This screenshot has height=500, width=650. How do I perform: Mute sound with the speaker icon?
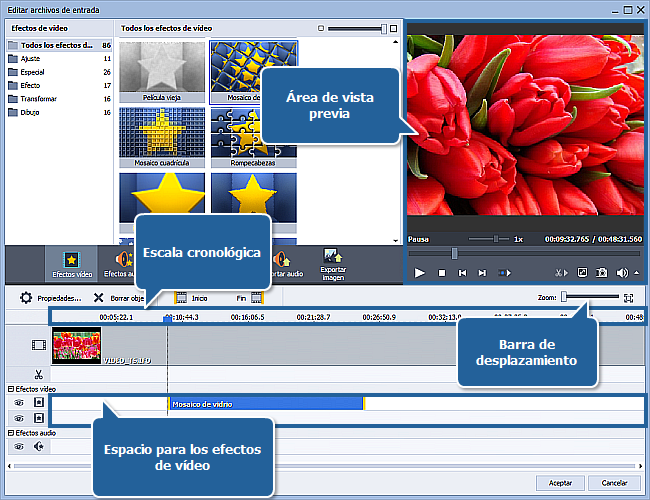coord(622,272)
